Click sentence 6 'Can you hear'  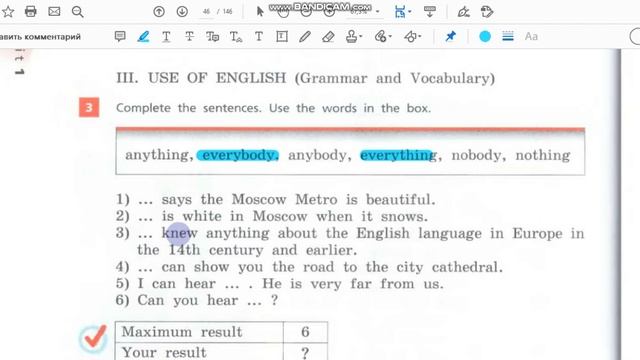pos(197,300)
